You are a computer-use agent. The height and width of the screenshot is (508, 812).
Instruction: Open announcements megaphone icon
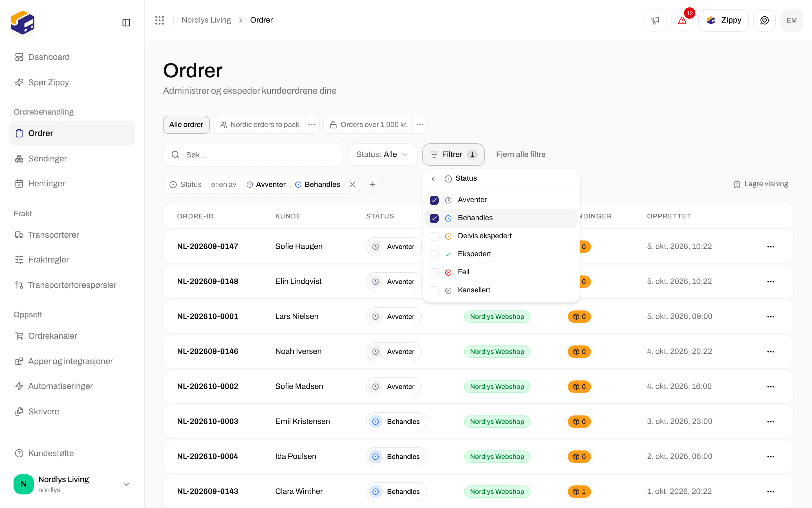[655, 20]
